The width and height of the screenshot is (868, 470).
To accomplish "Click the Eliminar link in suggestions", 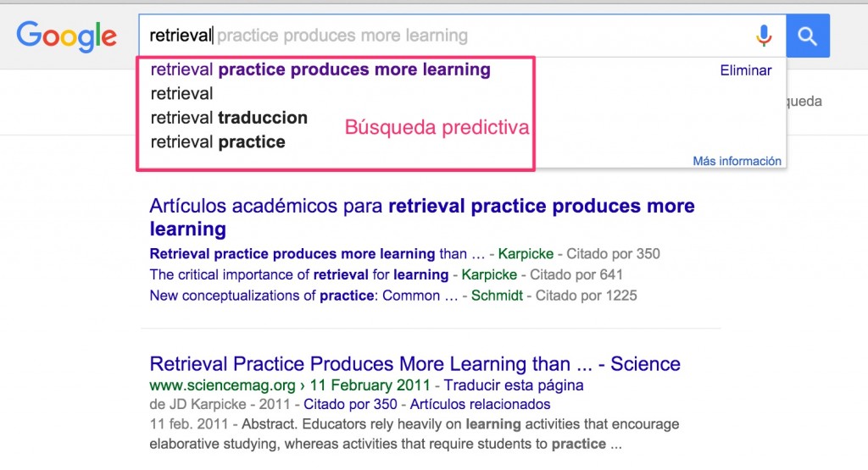I will click(x=745, y=70).
